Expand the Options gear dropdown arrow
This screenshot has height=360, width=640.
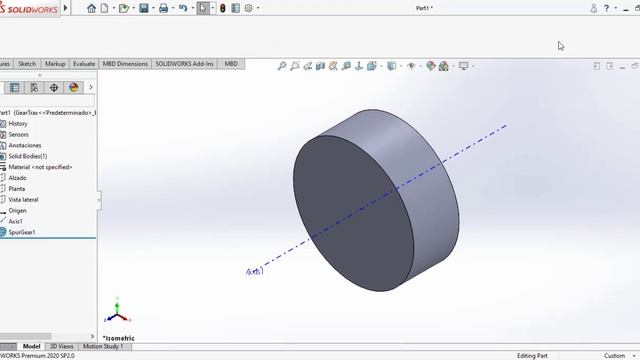coord(258,8)
